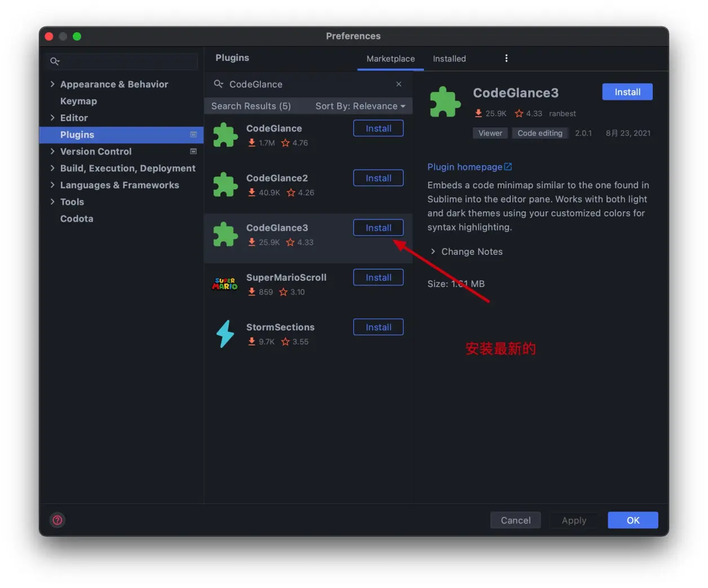Clear the CodeGlance search text
This screenshot has width=708, height=588.
click(x=399, y=84)
